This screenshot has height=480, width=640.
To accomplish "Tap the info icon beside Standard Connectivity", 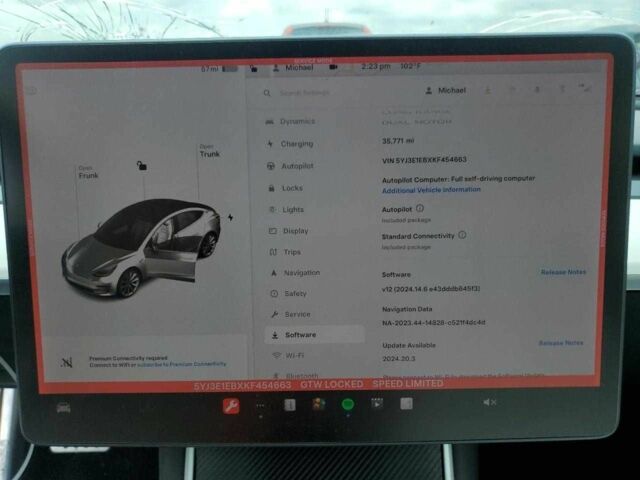I will click(x=462, y=235).
